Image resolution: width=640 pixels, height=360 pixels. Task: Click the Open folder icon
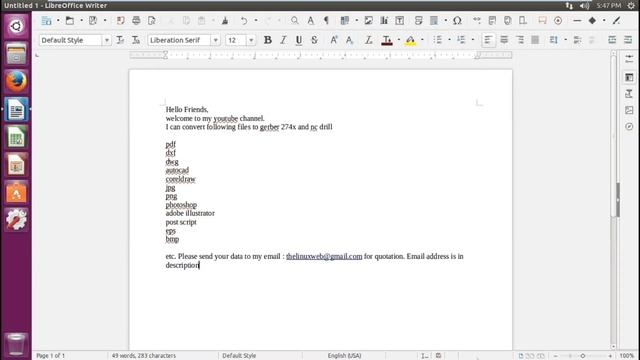click(x=70, y=20)
